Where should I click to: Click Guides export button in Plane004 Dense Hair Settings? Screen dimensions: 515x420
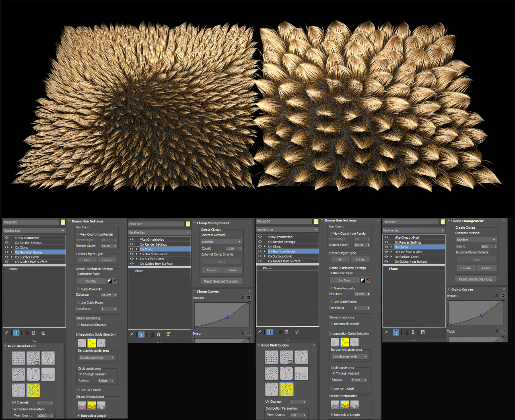360,259
